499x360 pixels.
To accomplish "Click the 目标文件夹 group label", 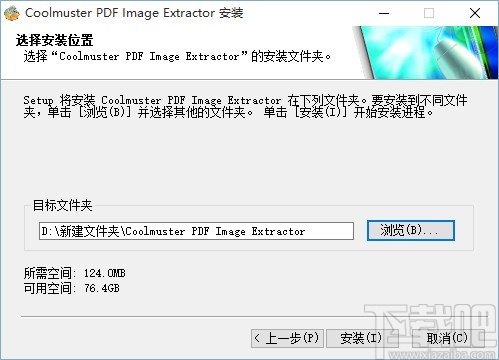I will pyautogui.click(x=62, y=205).
